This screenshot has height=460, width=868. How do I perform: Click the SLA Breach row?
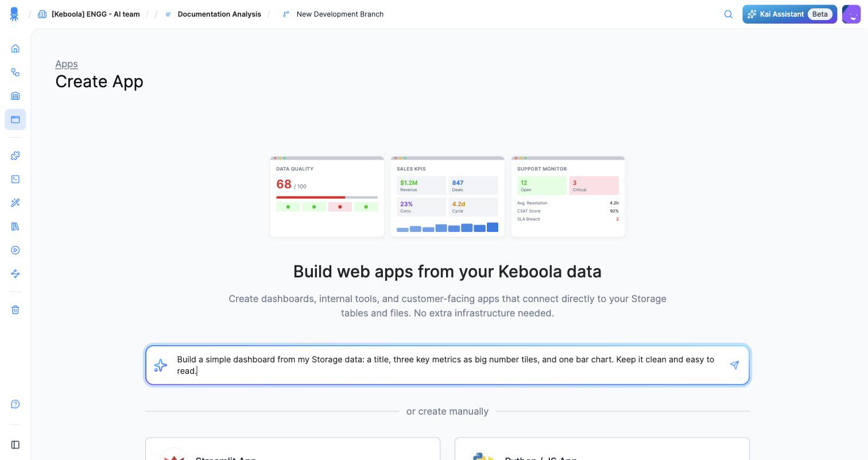tap(568, 219)
